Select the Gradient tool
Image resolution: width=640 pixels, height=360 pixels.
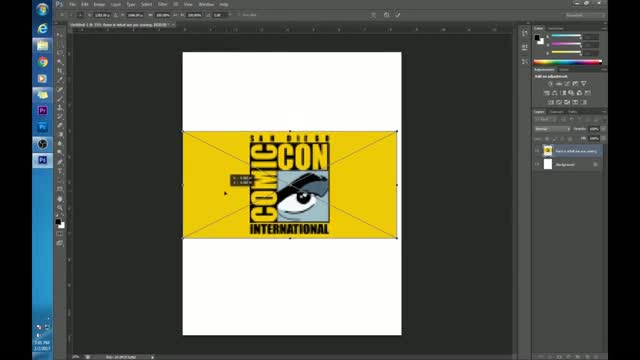pyautogui.click(x=60, y=135)
